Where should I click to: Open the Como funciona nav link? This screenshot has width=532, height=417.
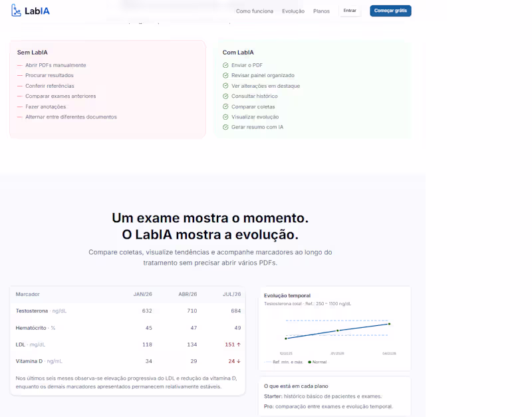click(255, 11)
